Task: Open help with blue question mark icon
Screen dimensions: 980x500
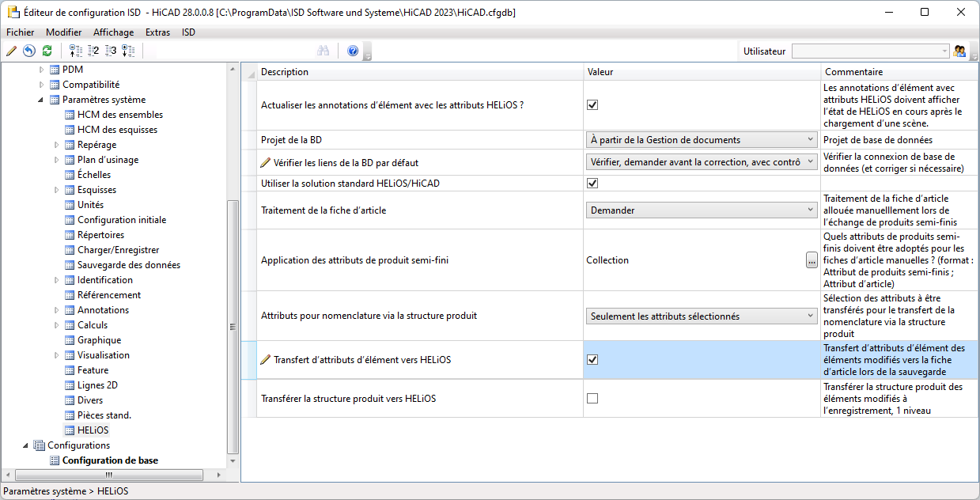Action: click(353, 51)
